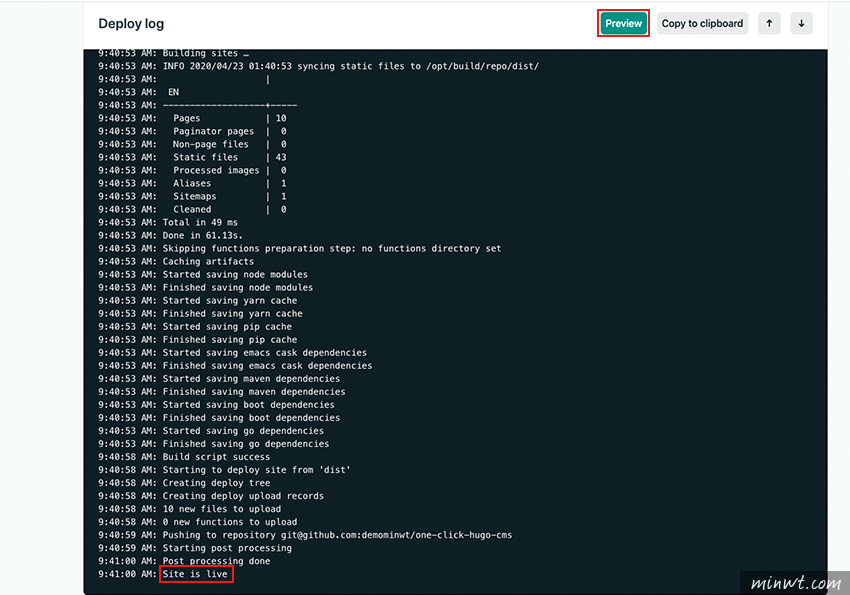The width and height of the screenshot is (850, 595).
Task: Select "Finished saving pip cache" line
Action: [197, 340]
